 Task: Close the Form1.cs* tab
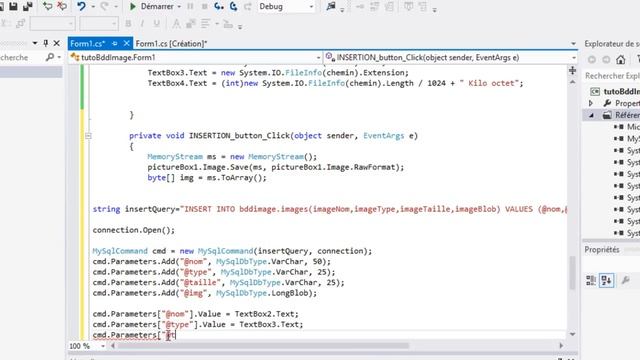click(x=127, y=43)
